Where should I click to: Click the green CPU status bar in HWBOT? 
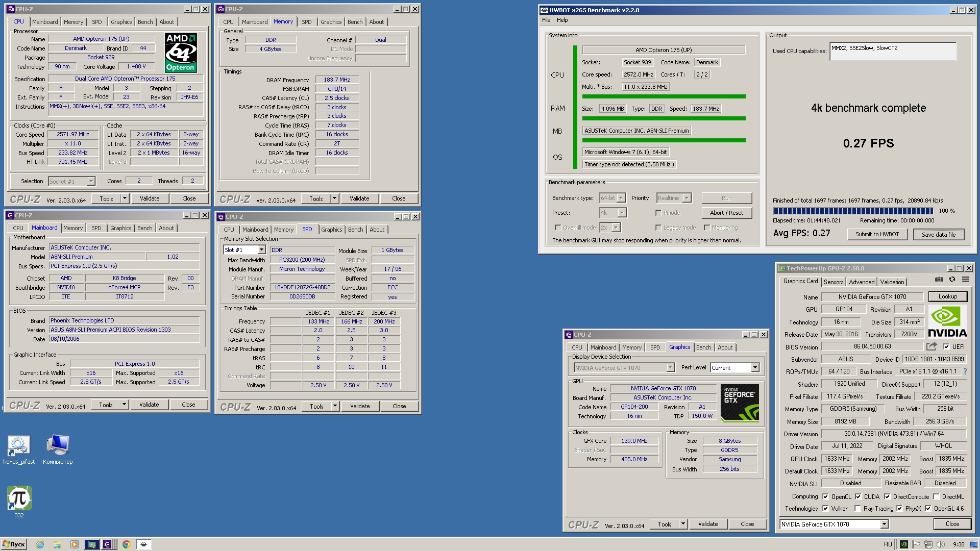664,96
